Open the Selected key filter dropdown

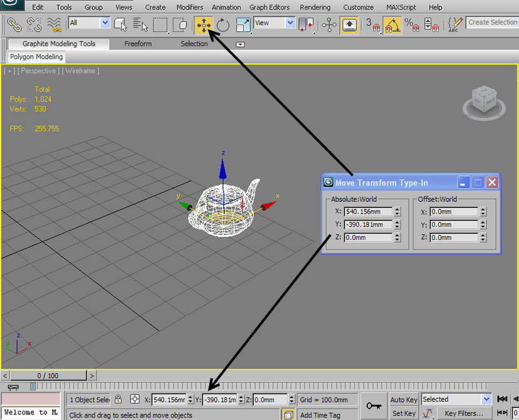tap(456, 399)
